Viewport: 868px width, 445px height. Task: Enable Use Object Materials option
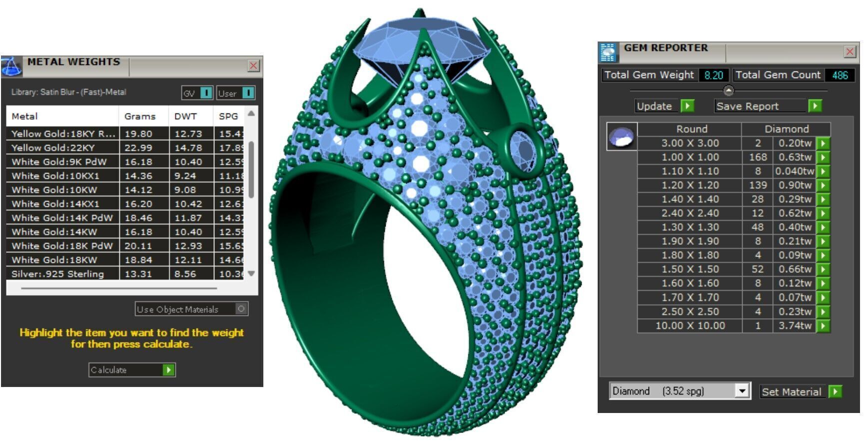click(x=241, y=309)
